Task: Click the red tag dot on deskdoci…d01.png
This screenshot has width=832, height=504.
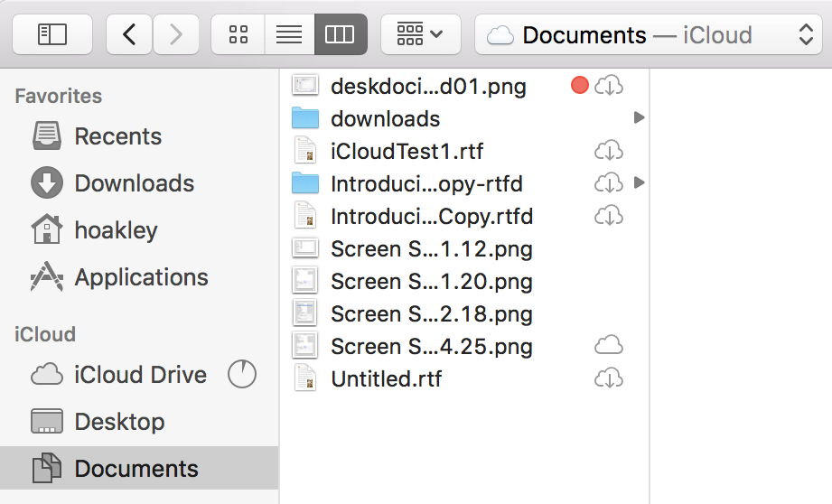Action: 580,86
